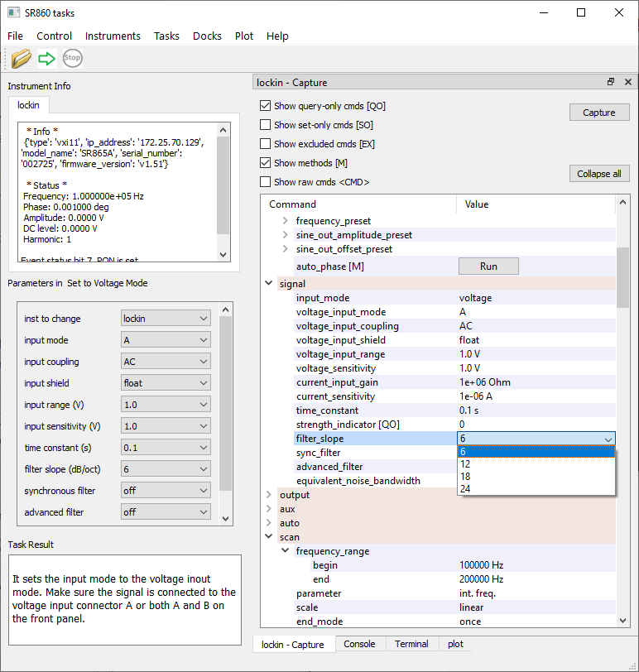Image resolution: width=639 pixels, height=672 pixels.
Task: Enable Show raw cmds <CMD> checkbox
Action: tap(266, 182)
